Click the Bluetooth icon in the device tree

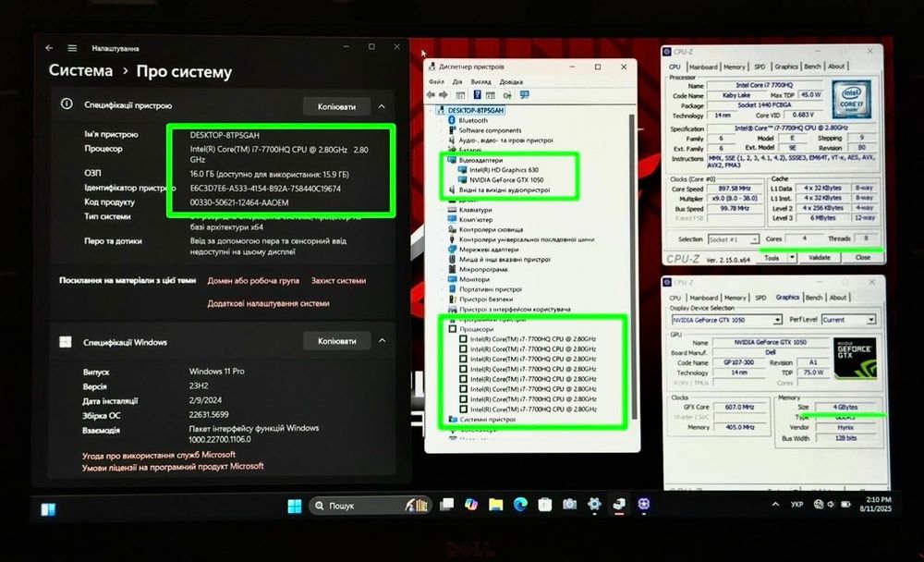(x=452, y=120)
